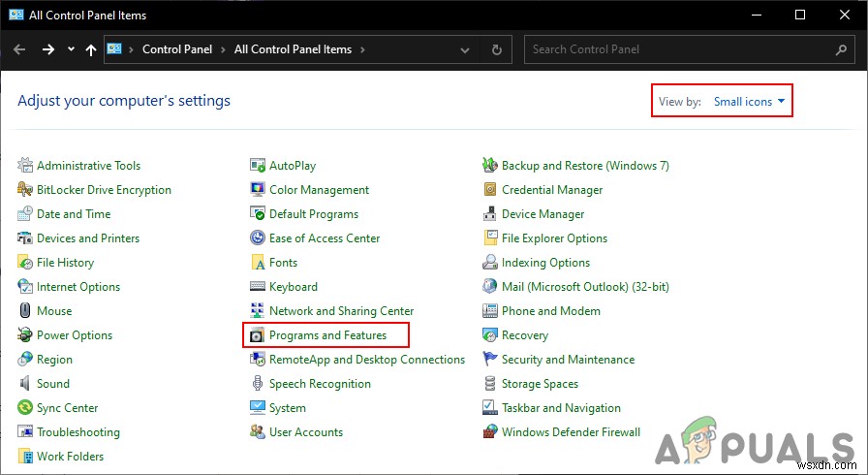This screenshot has height=475, width=868.
Task: Click the Back navigation arrow
Action: click(19, 49)
